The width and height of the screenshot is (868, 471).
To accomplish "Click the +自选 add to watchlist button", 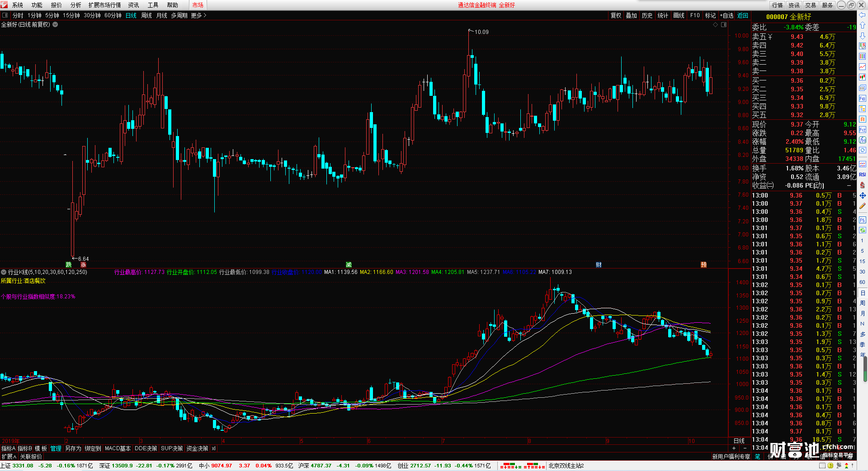I will [x=727, y=15].
